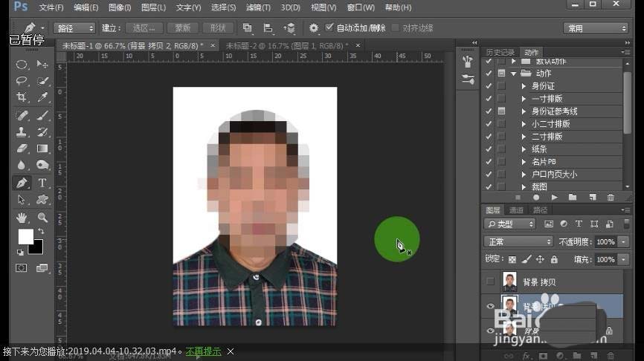Select the Horizontal Type tool

click(x=42, y=183)
